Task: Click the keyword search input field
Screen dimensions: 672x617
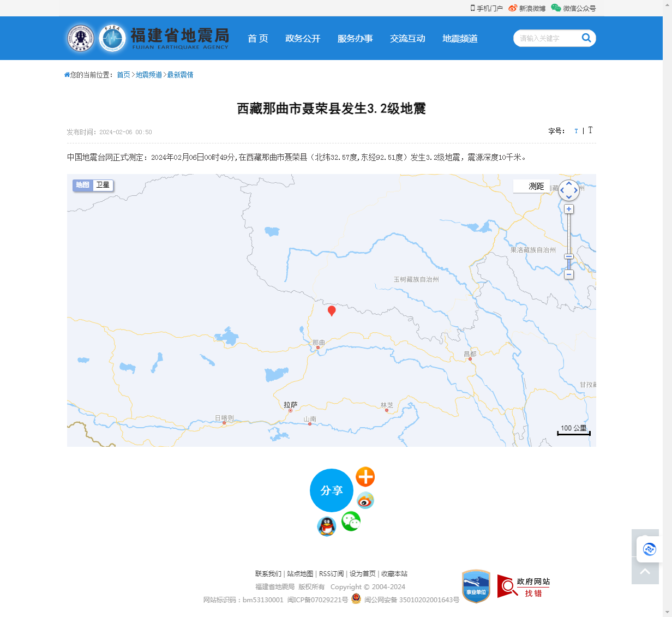Action: point(545,38)
